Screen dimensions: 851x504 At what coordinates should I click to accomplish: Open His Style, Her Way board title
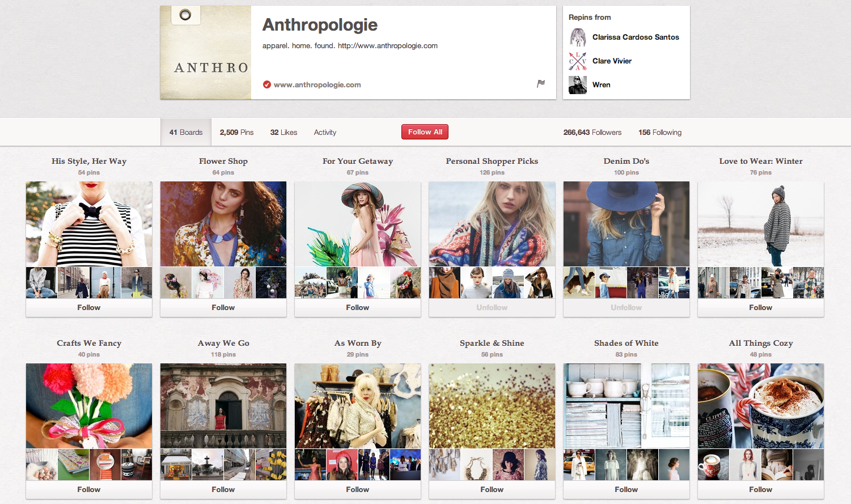click(x=89, y=161)
